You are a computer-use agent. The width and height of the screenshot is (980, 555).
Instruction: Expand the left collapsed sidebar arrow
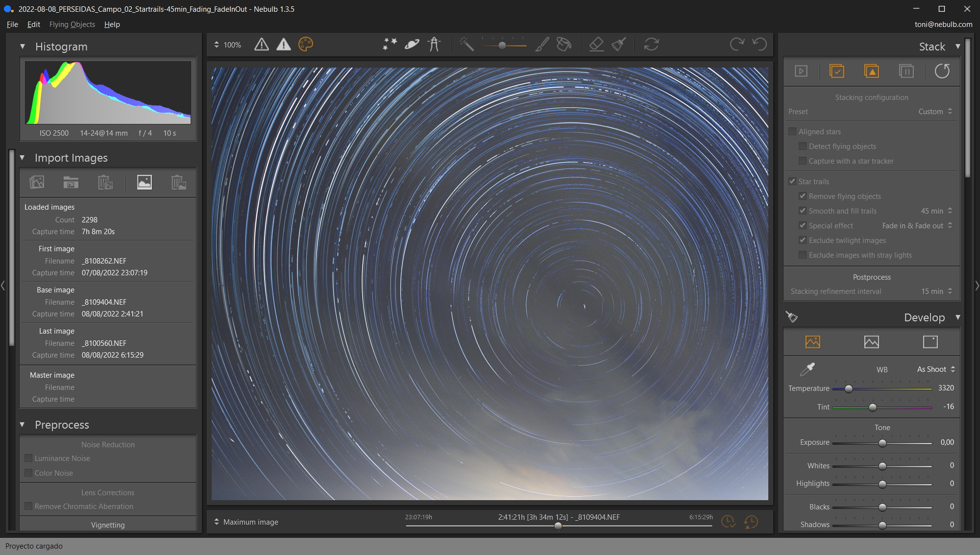click(x=3, y=286)
